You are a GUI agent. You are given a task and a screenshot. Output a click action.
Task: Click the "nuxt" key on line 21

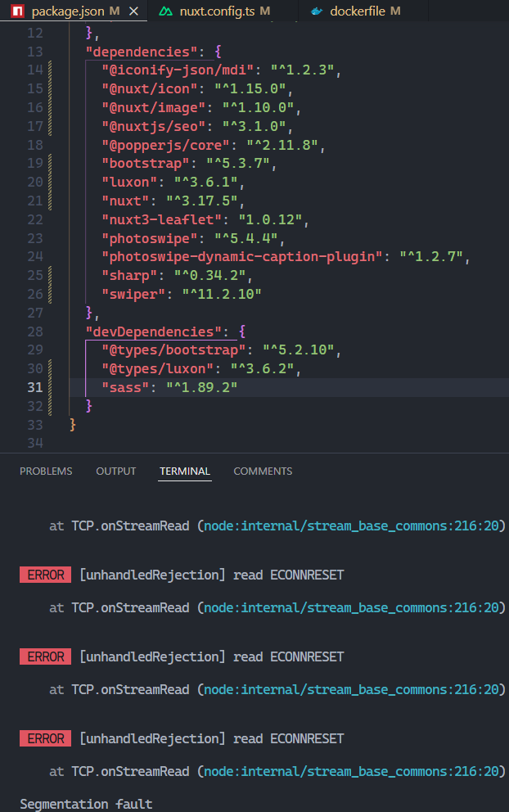pos(126,201)
